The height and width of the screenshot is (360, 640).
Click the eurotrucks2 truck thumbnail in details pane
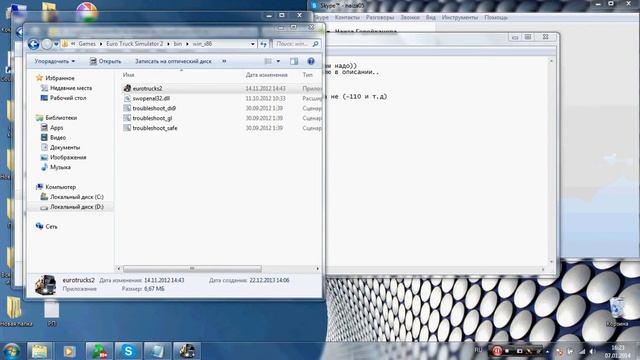(x=45, y=284)
